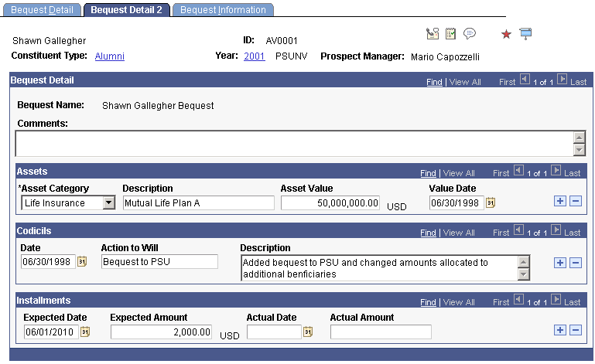
Task: Click the Alumni constituent type link
Action: click(110, 56)
